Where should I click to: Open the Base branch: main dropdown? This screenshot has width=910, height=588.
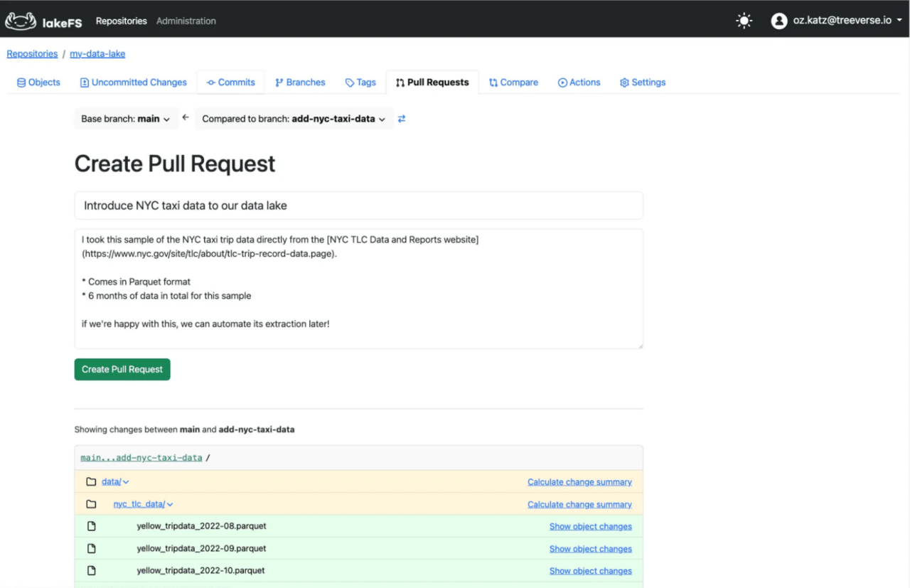[x=126, y=119]
